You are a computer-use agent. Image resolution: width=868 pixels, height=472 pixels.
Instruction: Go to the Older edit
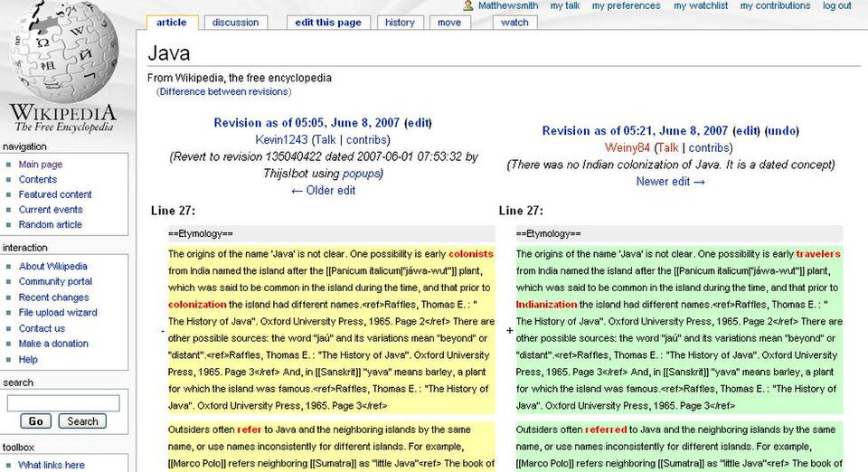pos(324,191)
